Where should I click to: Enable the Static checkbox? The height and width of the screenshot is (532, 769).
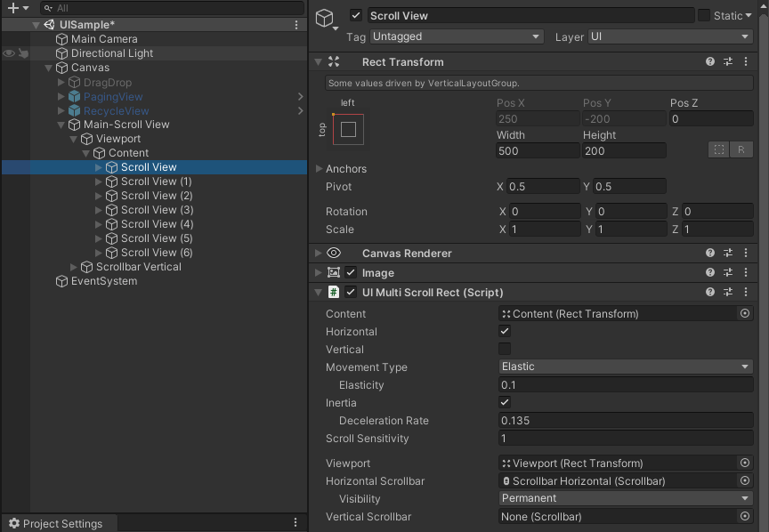click(704, 16)
